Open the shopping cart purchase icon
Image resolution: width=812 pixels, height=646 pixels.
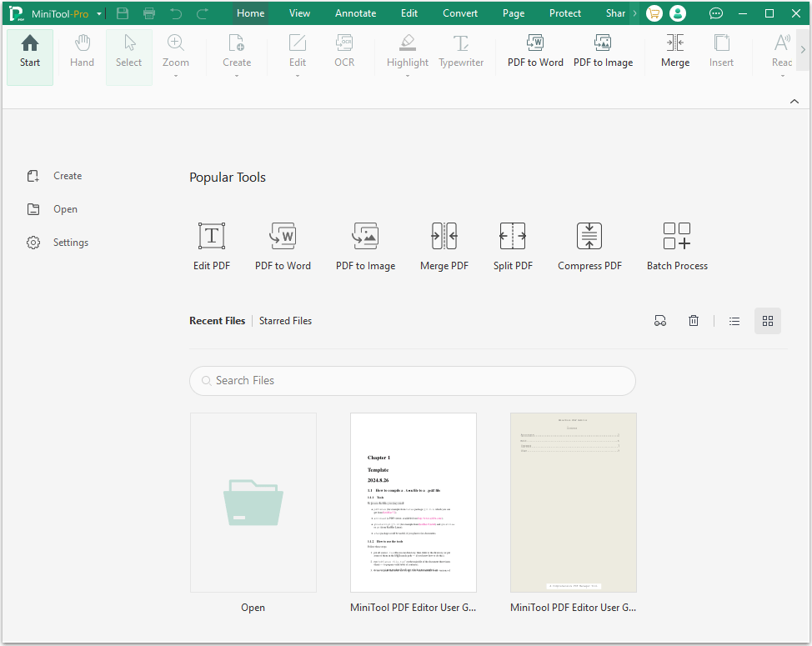pyautogui.click(x=654, y=13)
